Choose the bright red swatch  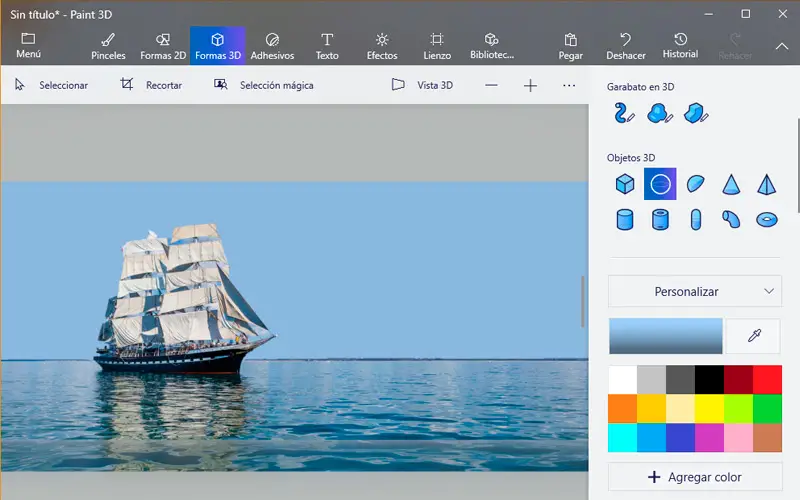pos(767,380)
